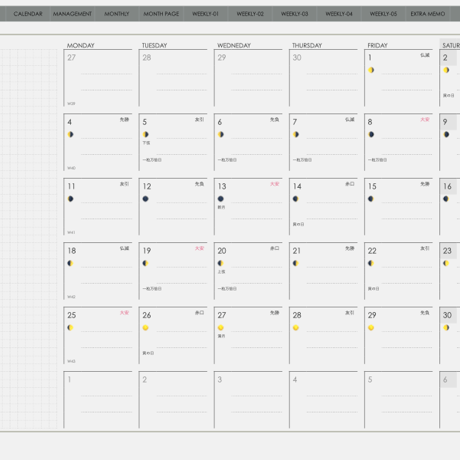Switch to the MANAGEMENT tab
This screenshot has height=460, width=460.
tap(72, 14)
